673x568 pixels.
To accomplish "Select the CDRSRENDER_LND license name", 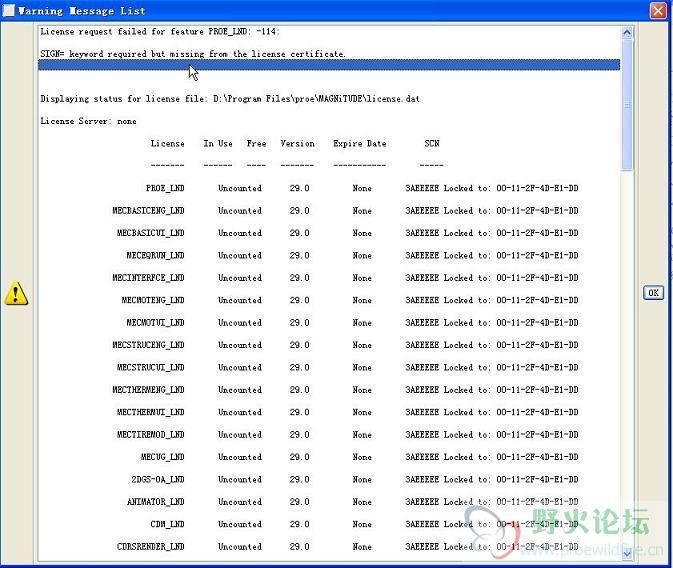I will coord(151,547).
